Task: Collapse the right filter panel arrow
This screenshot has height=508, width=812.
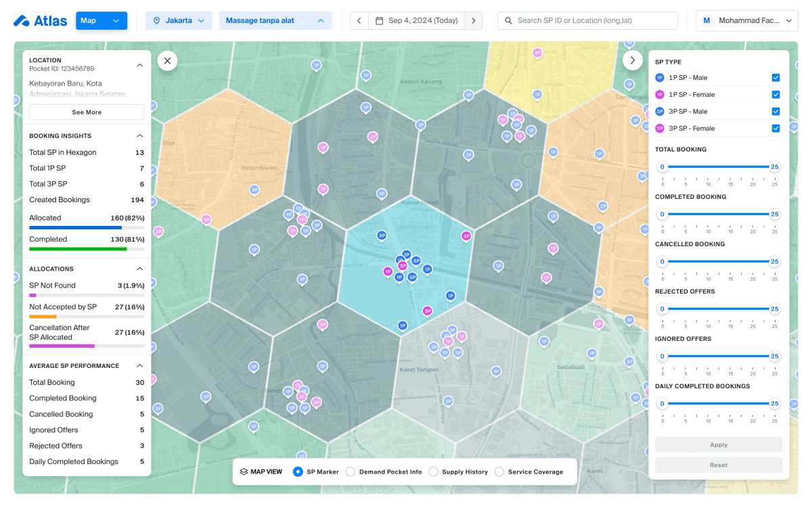Action: coord(632,61)
